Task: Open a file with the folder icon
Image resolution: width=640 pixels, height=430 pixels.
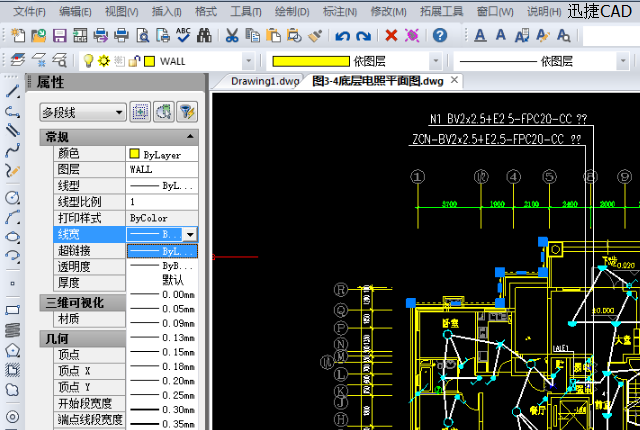Action: 38,36
